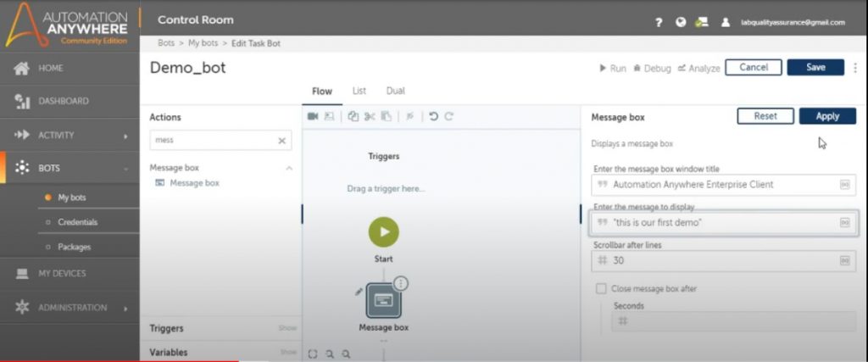Clear the actions search field with X
Viewport: 868px width, 362px height.
[x=281, y=141]
